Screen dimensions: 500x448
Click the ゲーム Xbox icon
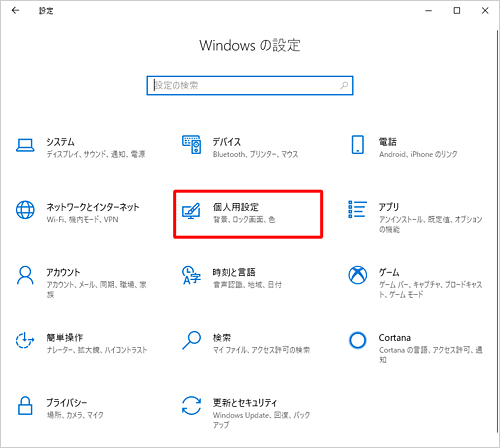tap(358, 275)
